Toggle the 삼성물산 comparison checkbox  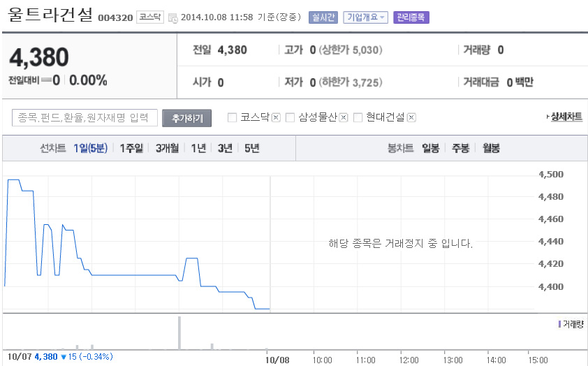click(290, 118)
